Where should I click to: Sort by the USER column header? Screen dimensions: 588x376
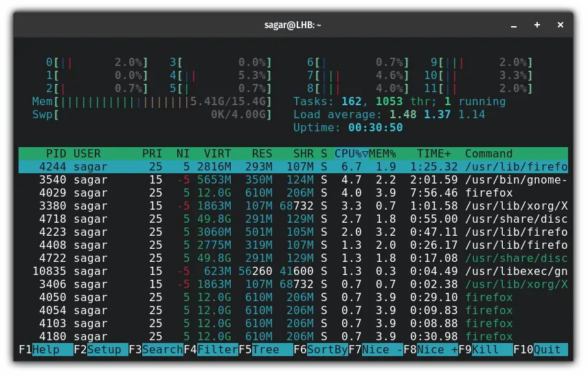point(87,153)
